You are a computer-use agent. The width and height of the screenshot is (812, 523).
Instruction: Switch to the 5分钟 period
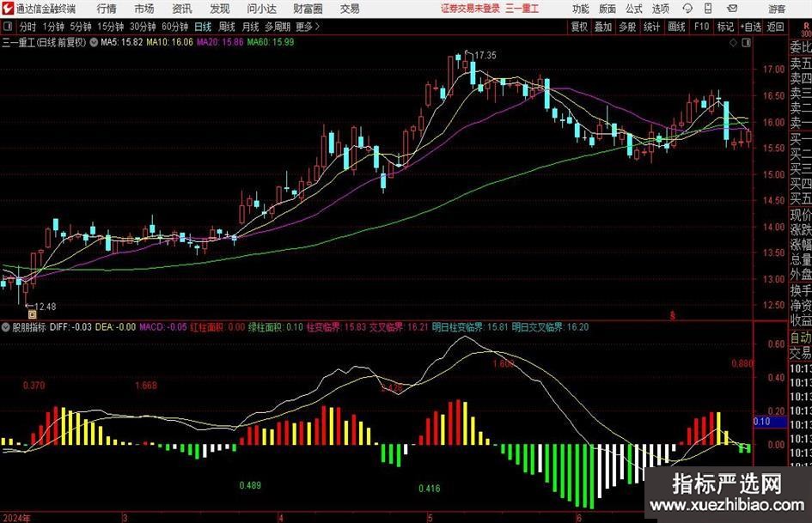coord(81,27)
